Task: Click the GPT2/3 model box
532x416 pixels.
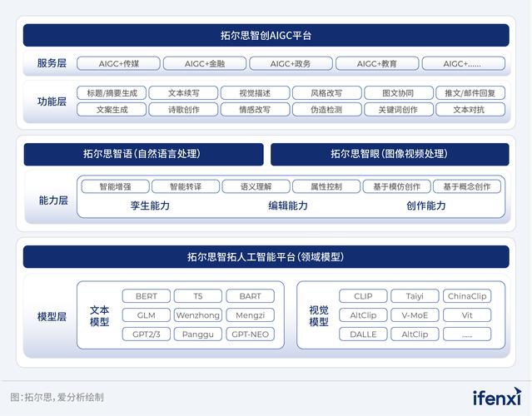Action: point(147,334)
